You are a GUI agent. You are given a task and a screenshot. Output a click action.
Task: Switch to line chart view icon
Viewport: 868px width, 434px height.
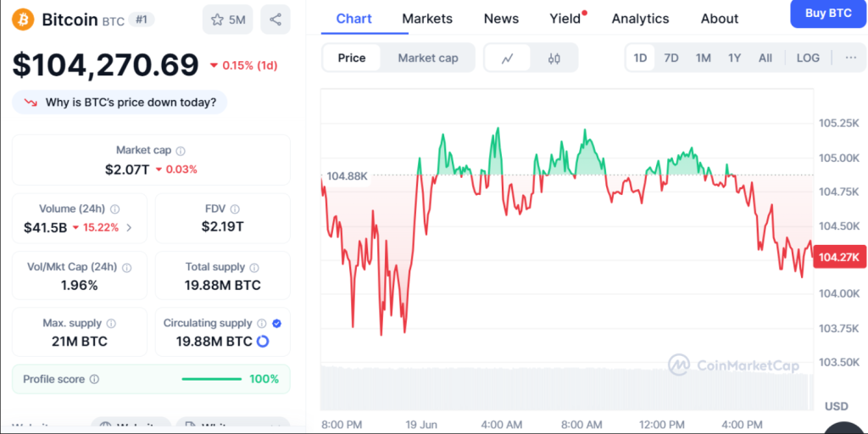(x=507, y=58)
